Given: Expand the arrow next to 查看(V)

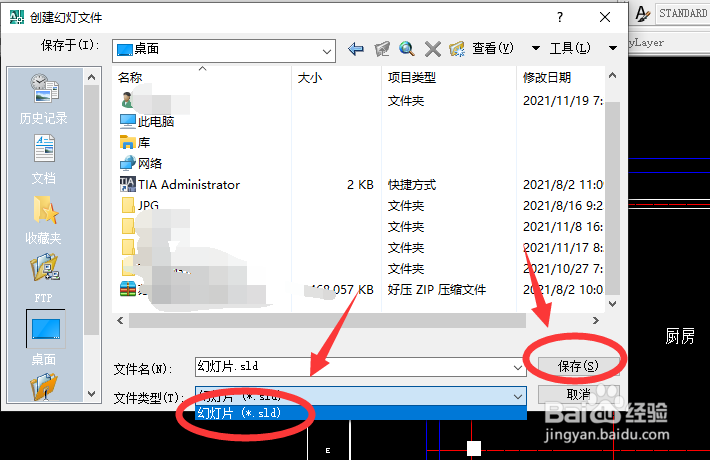Looking at the screenshot, I should click(536, 48).
